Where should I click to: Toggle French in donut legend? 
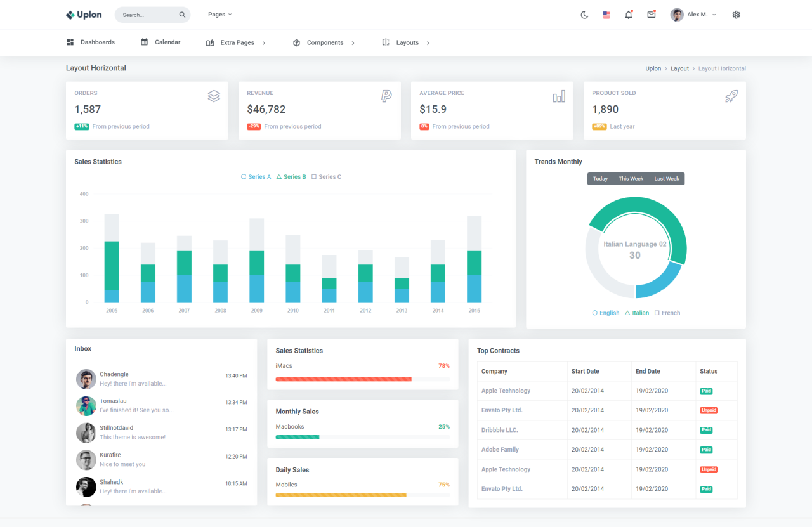tap(667, 313)
